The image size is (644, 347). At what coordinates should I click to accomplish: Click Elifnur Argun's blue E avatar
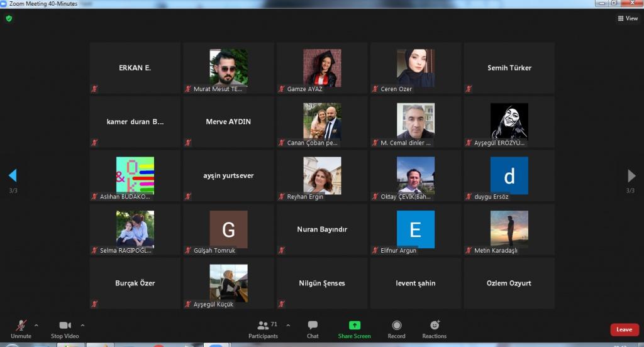coord(415,229)
